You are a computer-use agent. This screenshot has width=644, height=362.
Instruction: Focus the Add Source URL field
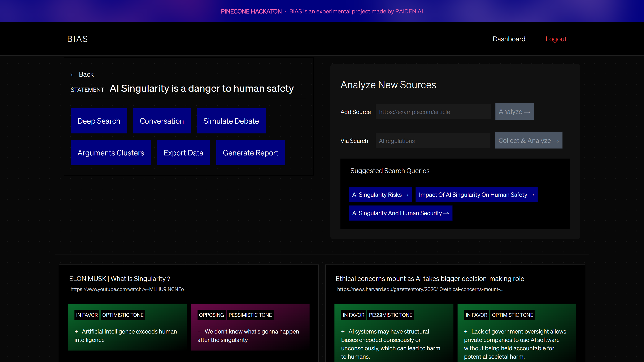pos(433,112)
